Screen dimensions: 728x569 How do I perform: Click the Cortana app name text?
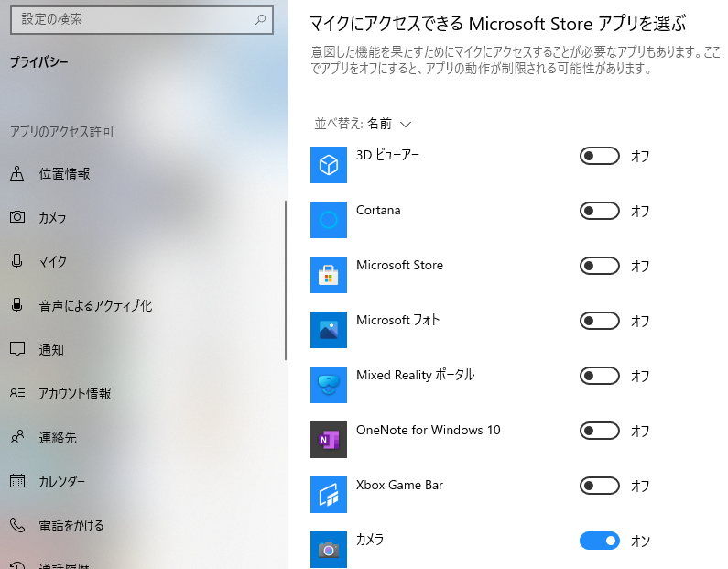pyautogui.click(x=378, y=210)
